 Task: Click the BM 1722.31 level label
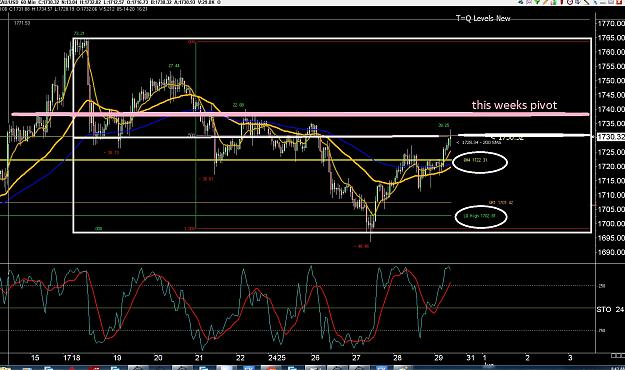(x=475, y=160)
